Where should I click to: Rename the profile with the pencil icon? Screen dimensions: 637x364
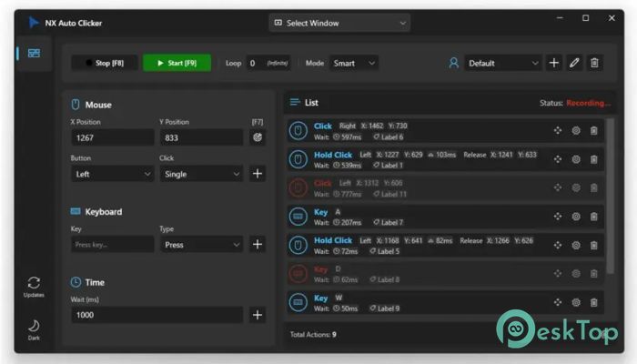[574, 63]
